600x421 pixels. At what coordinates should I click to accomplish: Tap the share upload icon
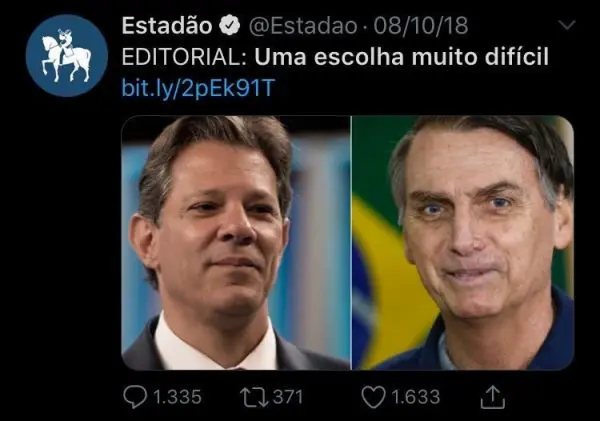493,397
